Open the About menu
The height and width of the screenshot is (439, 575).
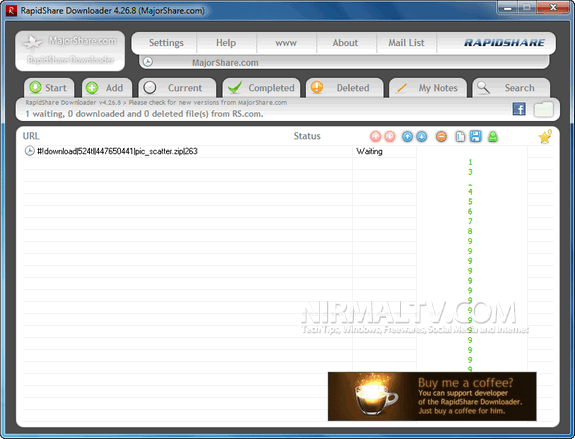click(x=345, y=43)
